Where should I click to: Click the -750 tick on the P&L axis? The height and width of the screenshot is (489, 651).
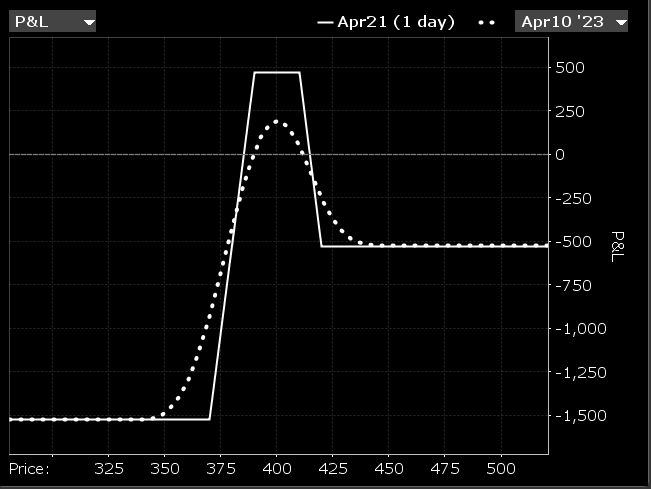576,285
